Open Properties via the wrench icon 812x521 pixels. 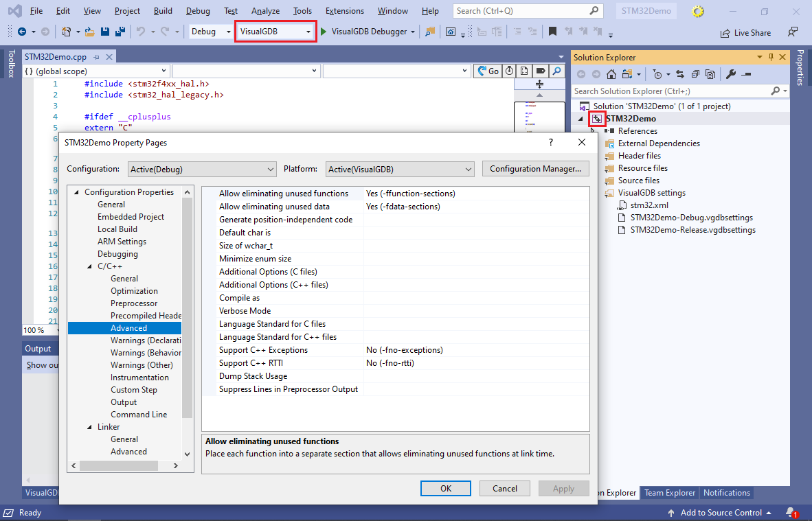point(731,75)
